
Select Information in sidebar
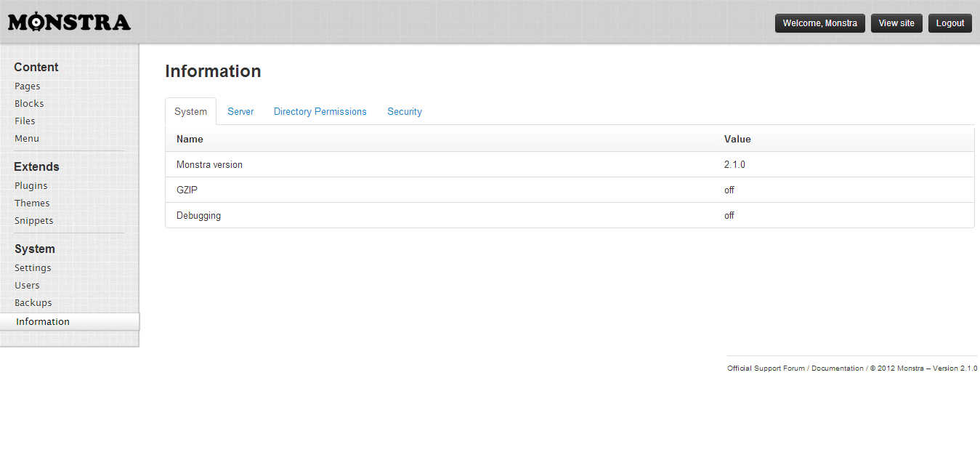point(43,322)
